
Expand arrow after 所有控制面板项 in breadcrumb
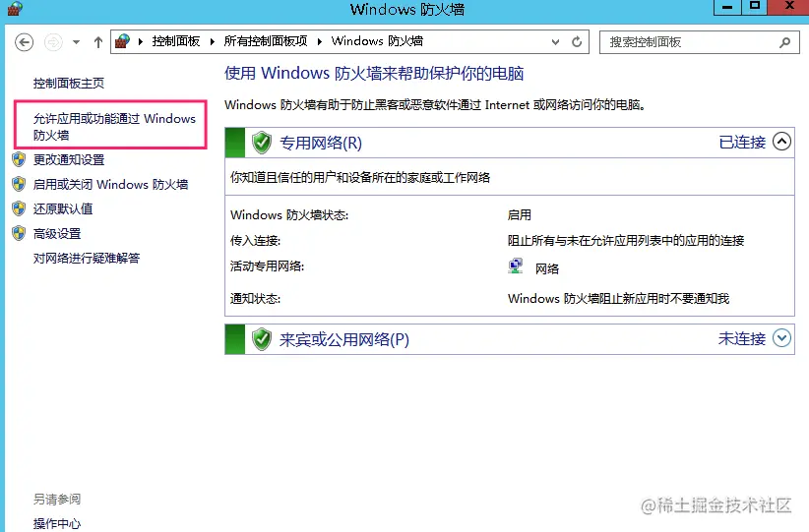(320, 41)
